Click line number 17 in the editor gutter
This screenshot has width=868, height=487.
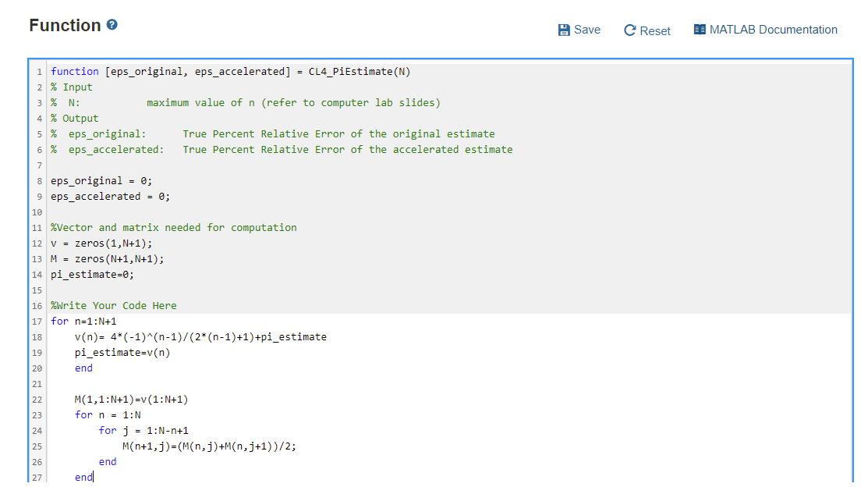pyautogui.click(x=37, y=321)
